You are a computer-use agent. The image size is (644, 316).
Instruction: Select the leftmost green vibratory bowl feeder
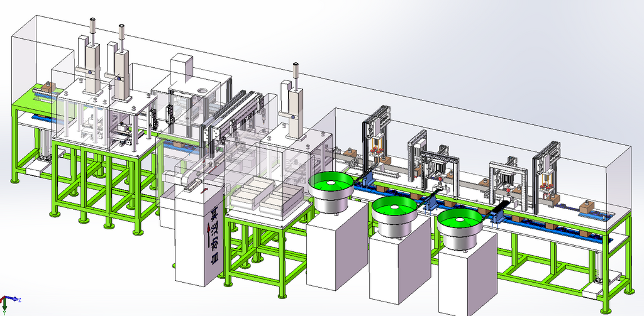331,192
